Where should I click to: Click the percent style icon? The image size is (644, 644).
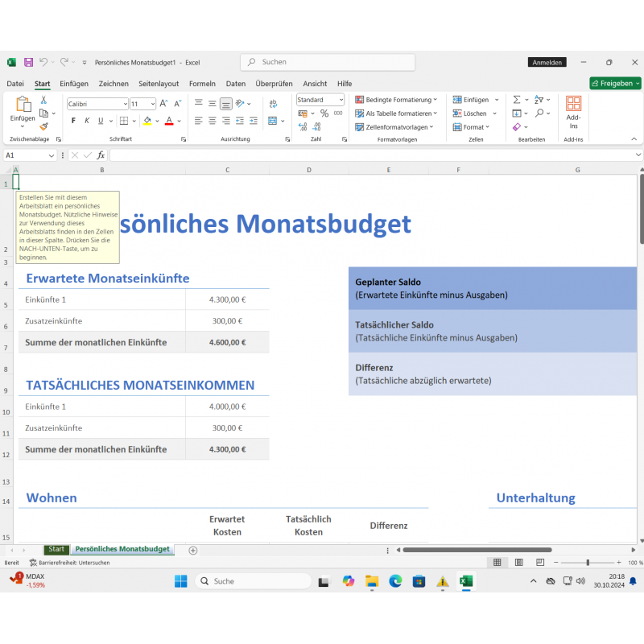(324, 114)
